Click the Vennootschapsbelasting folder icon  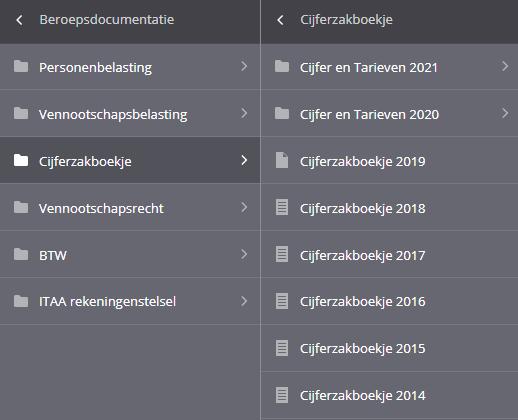click(x=21, y=113)
